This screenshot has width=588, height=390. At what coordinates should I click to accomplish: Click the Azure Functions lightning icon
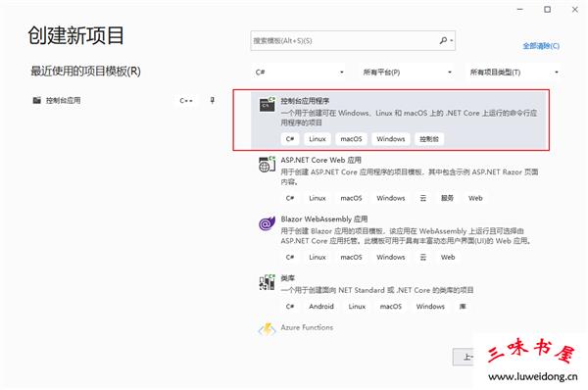click(267, 329)
